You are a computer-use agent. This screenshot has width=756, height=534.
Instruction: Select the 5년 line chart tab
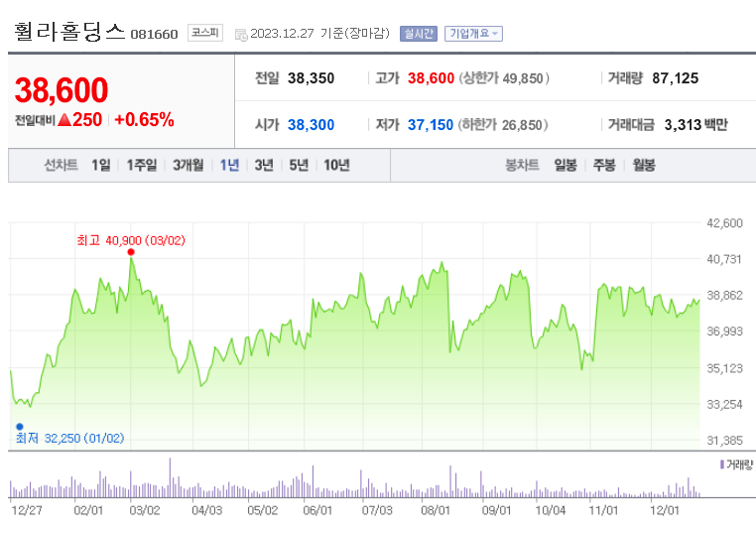pos(299,165)
